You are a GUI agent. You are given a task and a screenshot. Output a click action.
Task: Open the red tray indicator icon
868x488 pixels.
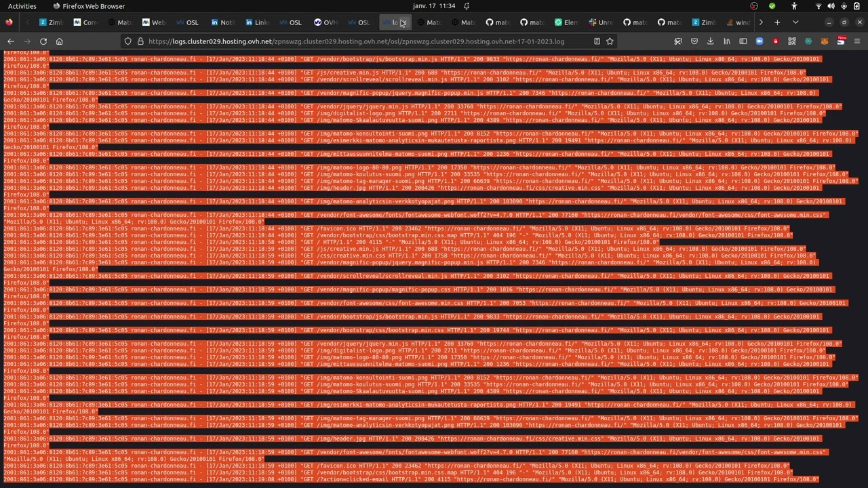click(754, 6)
